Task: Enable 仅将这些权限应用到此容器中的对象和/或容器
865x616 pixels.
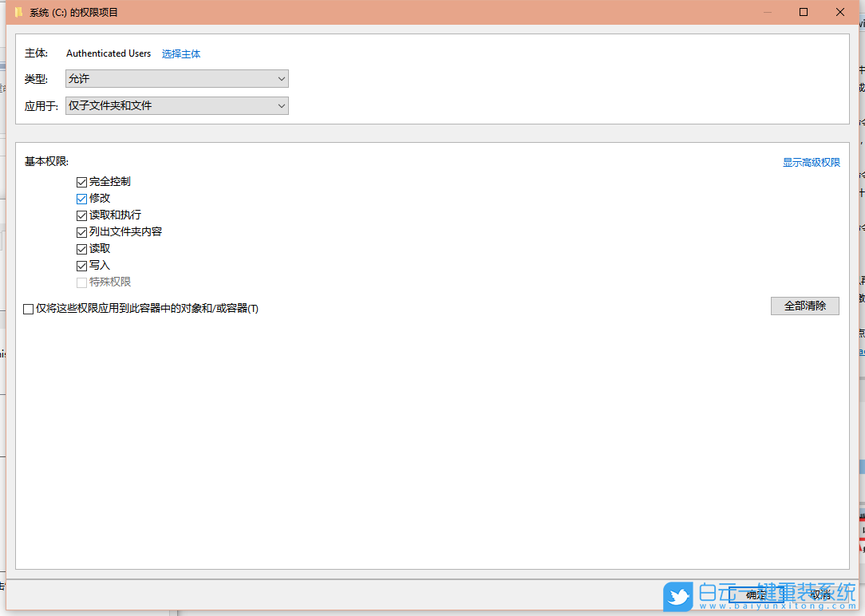Action: point(29,307)
